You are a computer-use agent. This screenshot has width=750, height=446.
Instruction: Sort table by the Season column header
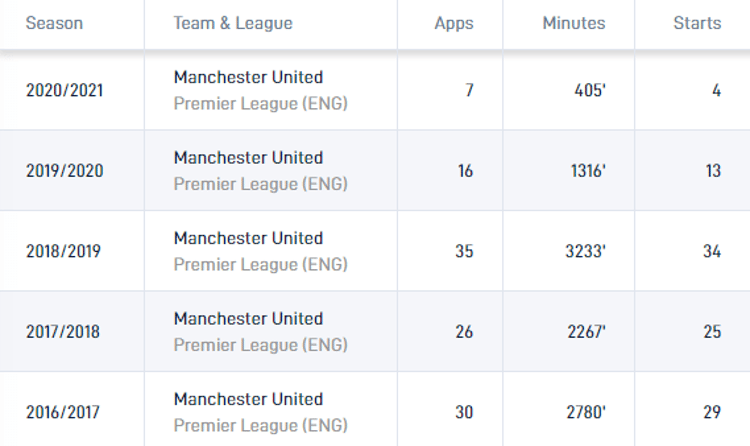[x=54, y=23]
